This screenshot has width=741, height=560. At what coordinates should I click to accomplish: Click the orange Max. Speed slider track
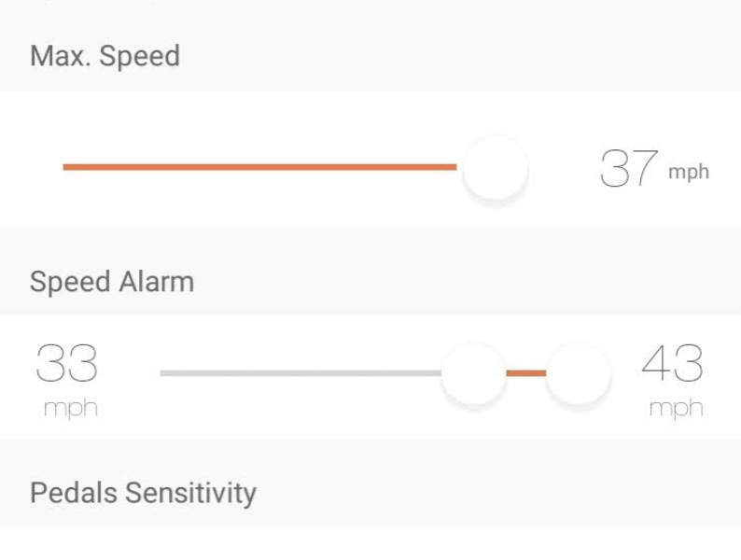pyautogui.click(x=259, y=167)
